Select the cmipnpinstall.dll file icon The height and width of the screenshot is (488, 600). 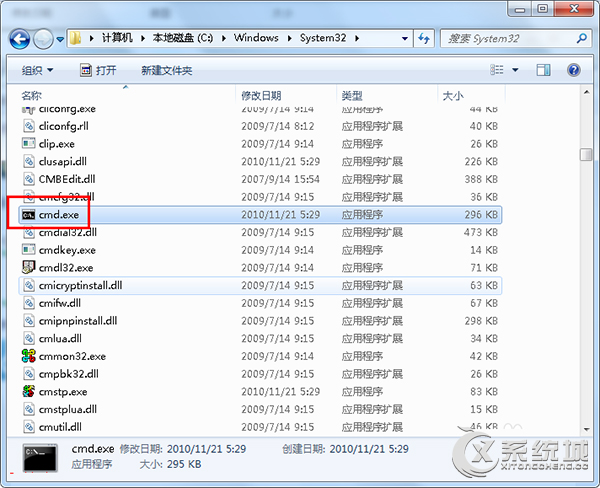(x=29, y=320)
